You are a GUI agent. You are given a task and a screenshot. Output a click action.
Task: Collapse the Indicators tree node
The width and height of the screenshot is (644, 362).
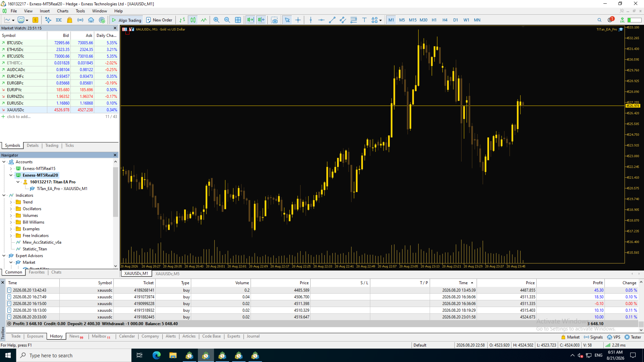click(4, 195)
